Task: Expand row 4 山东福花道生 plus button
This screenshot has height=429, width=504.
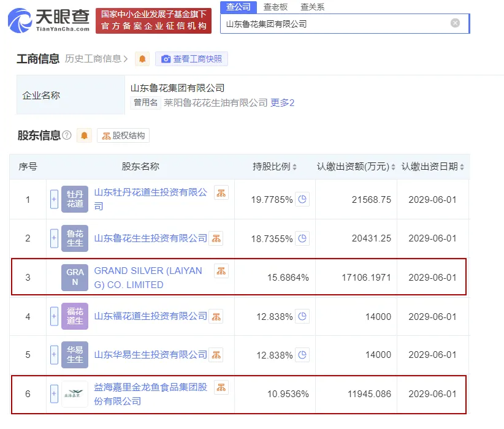Action: tap(54, 316)
